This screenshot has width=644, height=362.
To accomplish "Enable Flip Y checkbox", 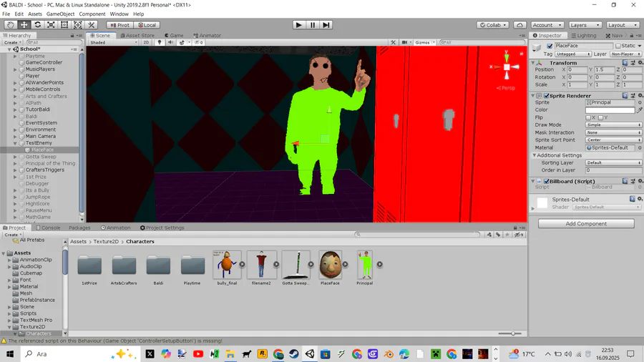I will (x=600, y=117).
